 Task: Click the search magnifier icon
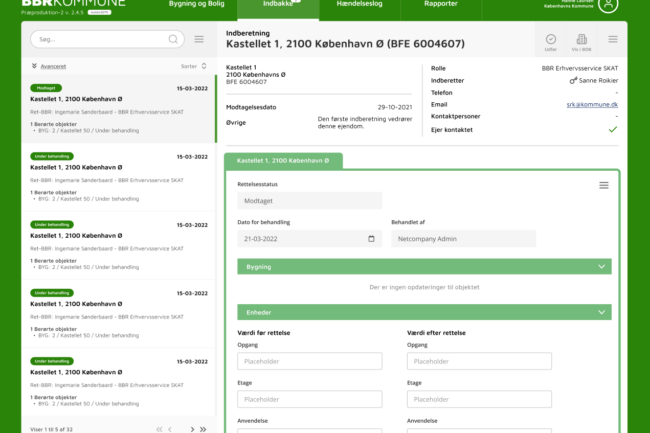pos(173,39)
